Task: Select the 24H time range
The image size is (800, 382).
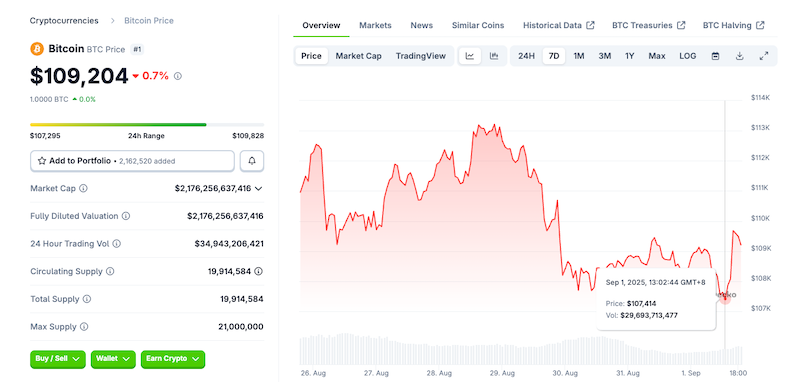Action: tap(526, 56)
